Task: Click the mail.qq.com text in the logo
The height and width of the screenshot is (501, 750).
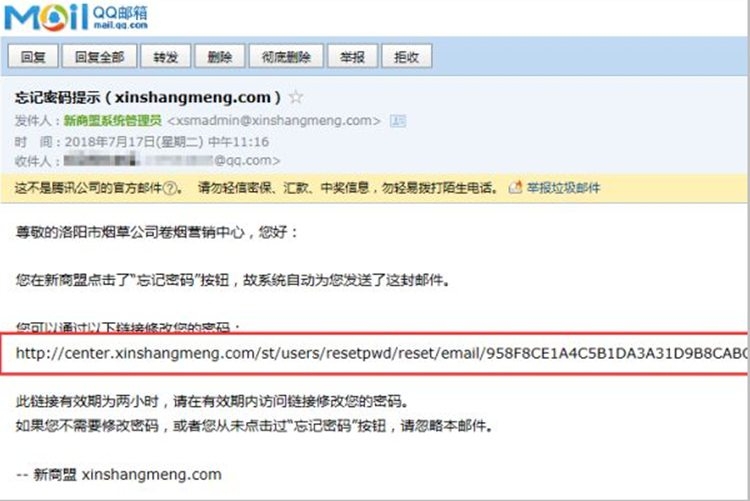Action: point(121,25)
